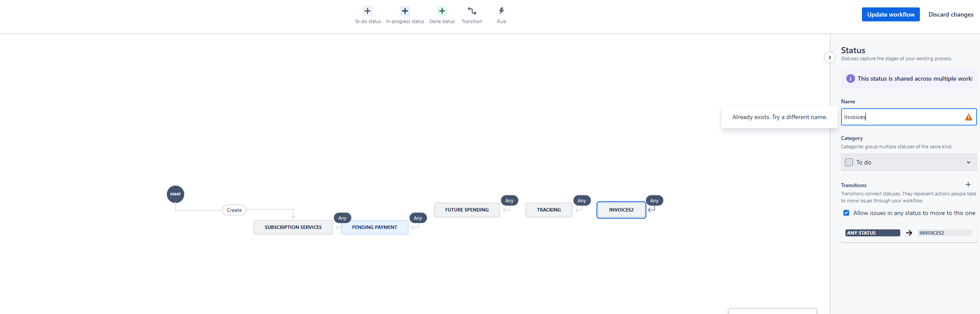Screen dimensions: 980x314
Task: Select the Any badge right of SUBSCRIPTION SERVICES
Action: pos(342,218)
